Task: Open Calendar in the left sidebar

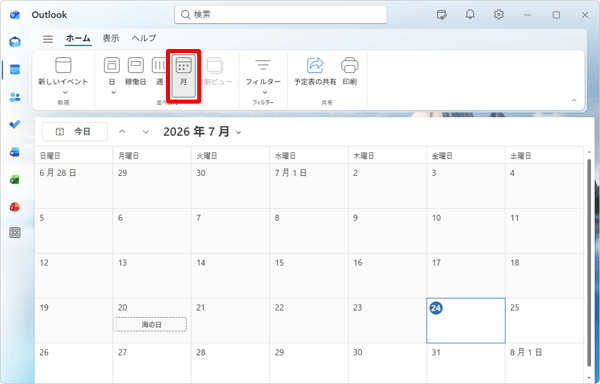Action: (15, 69)
